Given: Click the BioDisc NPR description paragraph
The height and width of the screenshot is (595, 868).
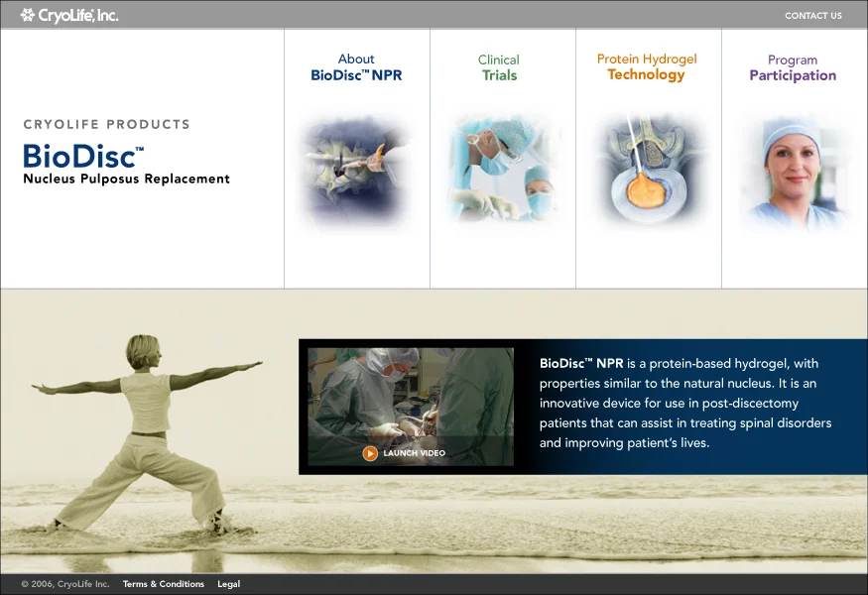Looking at the screenshot, I should 685,403.
